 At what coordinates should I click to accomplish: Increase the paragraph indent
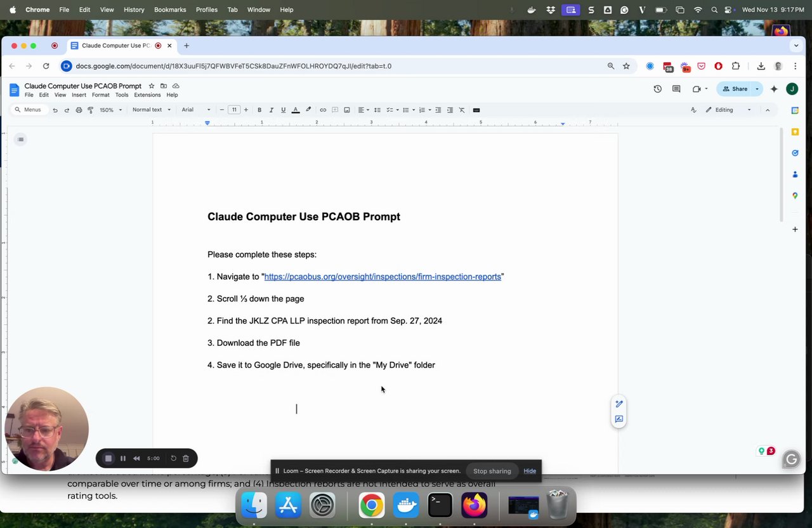450,110
